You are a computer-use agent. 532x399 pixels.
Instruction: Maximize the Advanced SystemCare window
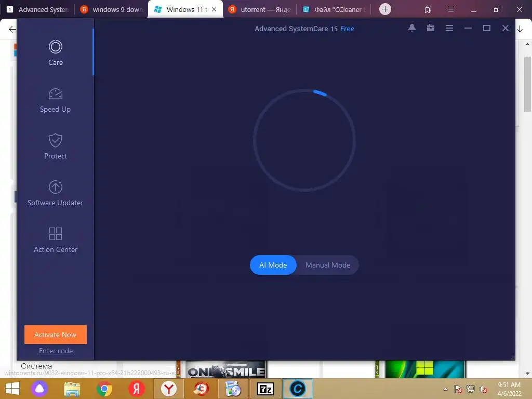tap(486, 28)
